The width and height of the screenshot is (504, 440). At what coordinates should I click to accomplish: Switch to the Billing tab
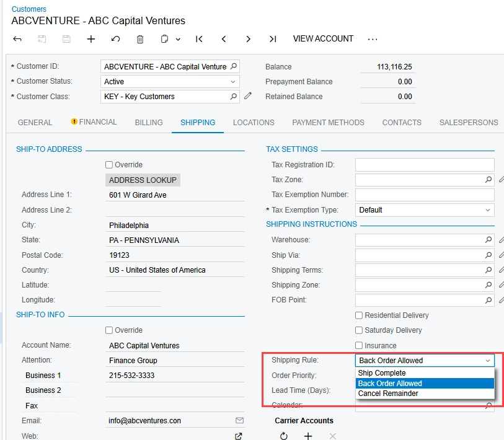coord(149,123)
